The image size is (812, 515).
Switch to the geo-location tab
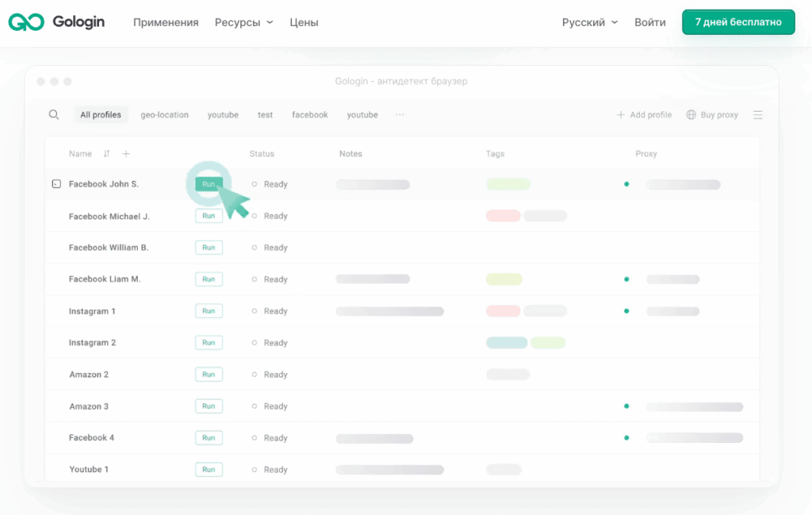pos(165,114)
